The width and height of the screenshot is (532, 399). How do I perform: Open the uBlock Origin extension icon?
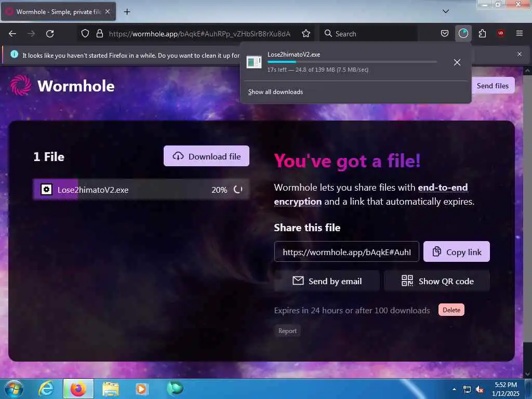click(x=501, y=33)
